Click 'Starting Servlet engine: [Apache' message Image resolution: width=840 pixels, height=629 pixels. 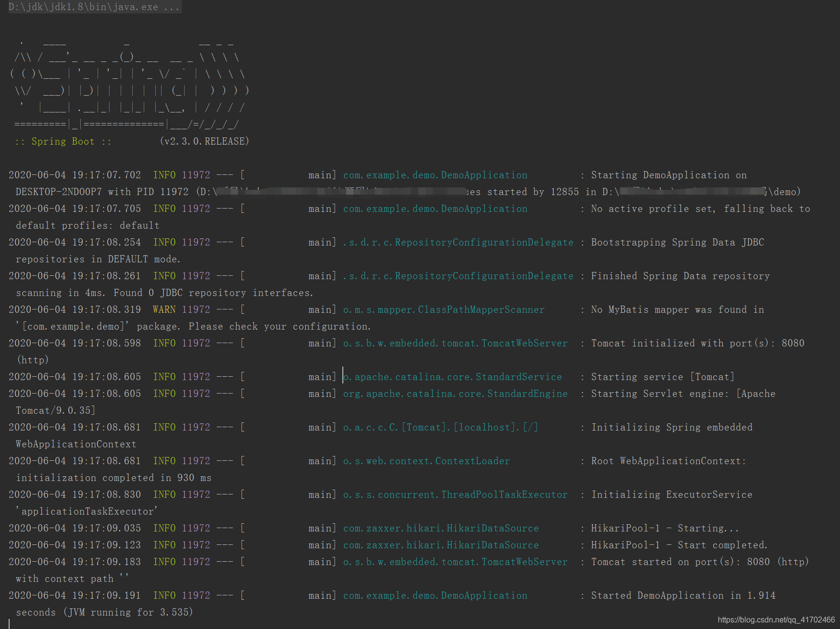click(683, 394)
